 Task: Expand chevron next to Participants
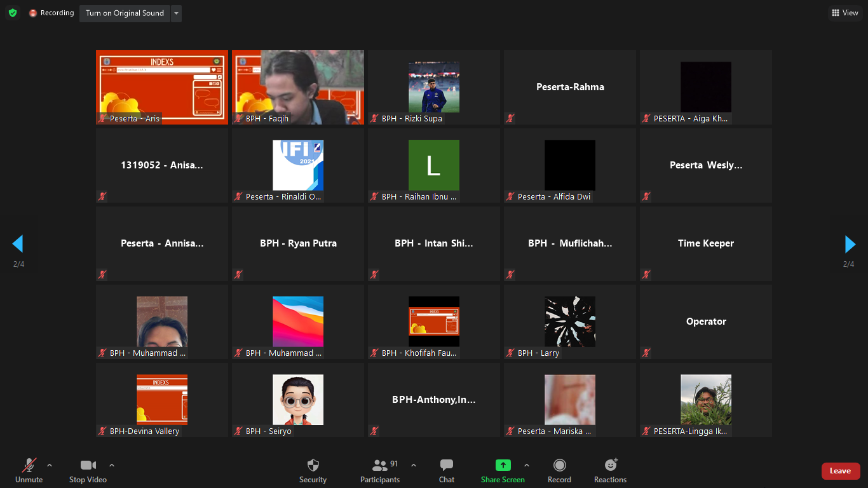[414, 465]
